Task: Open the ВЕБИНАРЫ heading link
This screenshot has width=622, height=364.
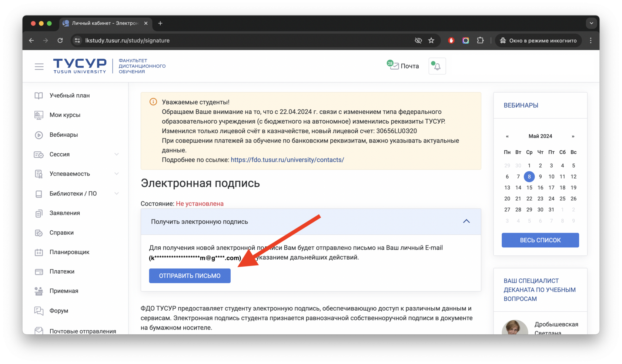Action: [x=521, y=106]
